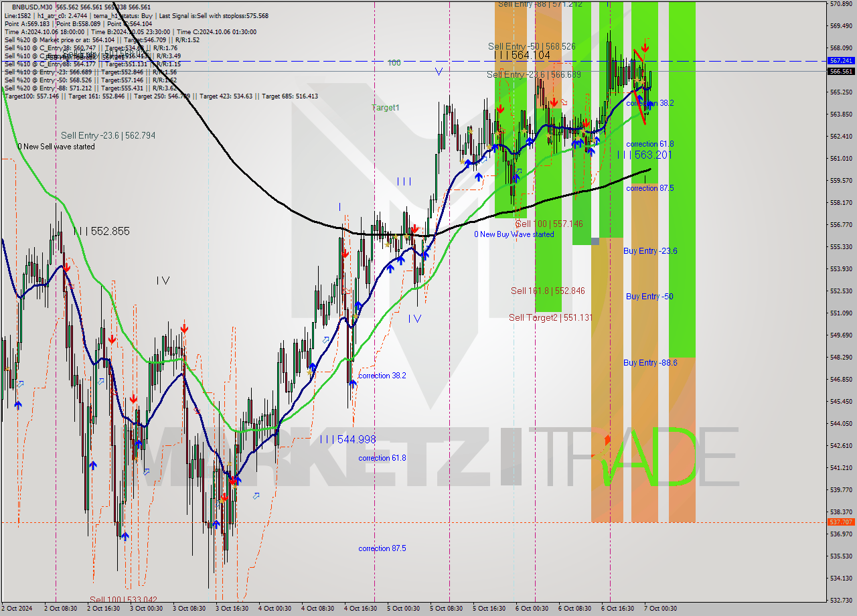
Task: Select 'correction 61.8' above the 563.201 label
Action: [x=650, y=144]
